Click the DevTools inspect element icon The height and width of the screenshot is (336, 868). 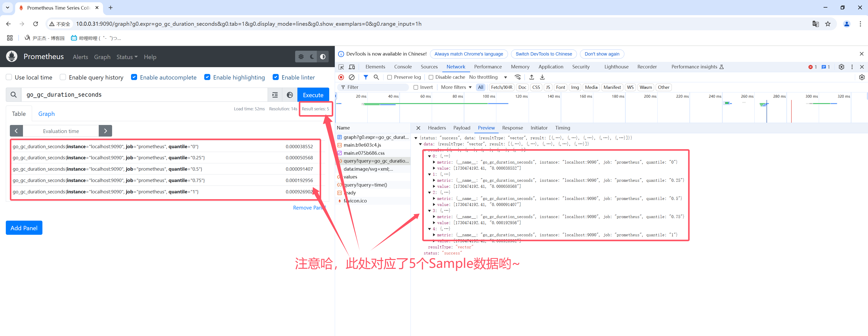coord(341,67)
